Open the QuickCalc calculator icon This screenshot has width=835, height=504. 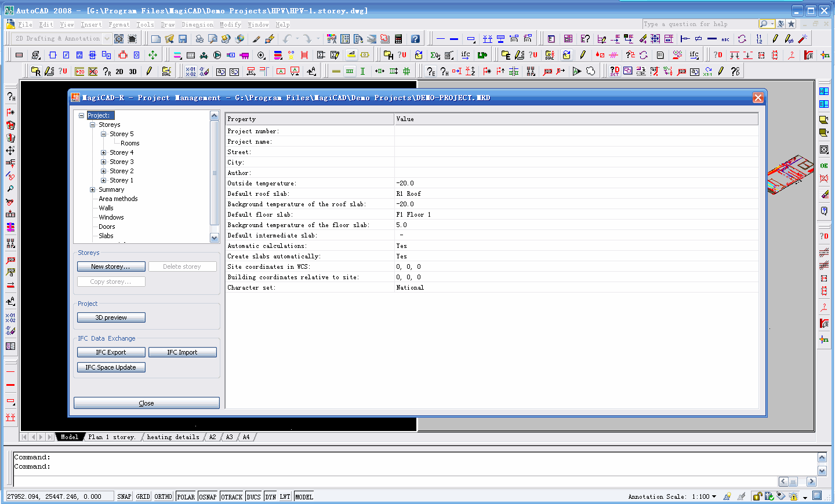tap(398, 39)
